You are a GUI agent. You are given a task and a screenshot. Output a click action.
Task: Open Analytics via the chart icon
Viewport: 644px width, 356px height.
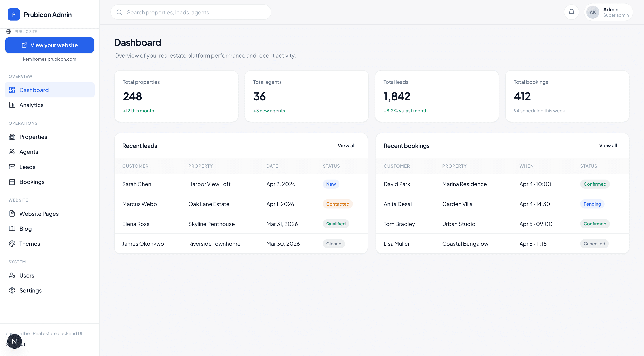(x=12, y=105)
